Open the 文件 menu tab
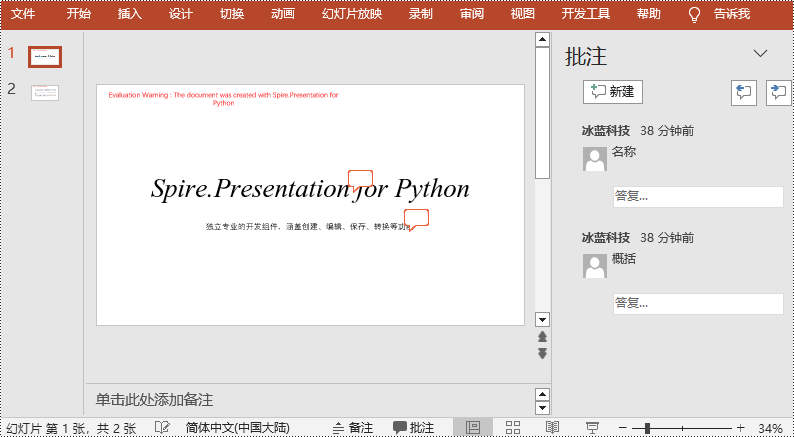 pos(23,14)
